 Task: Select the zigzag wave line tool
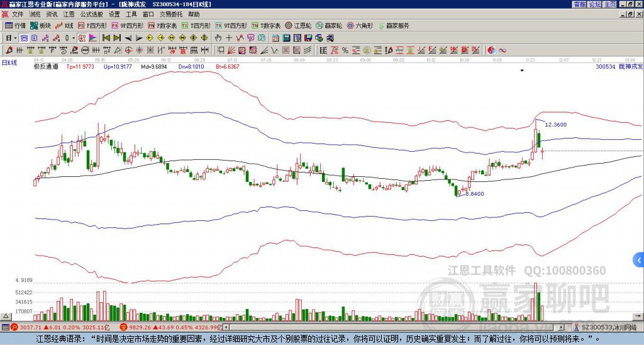point(275,50)
